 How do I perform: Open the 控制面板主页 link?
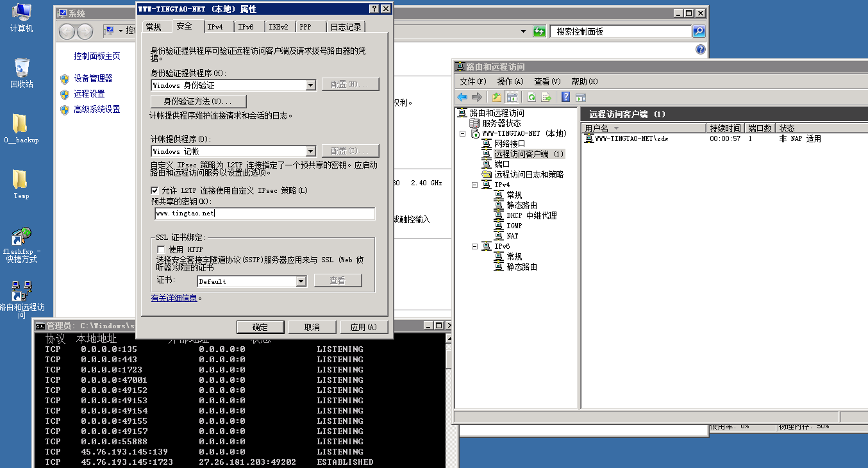pos(97,56)
